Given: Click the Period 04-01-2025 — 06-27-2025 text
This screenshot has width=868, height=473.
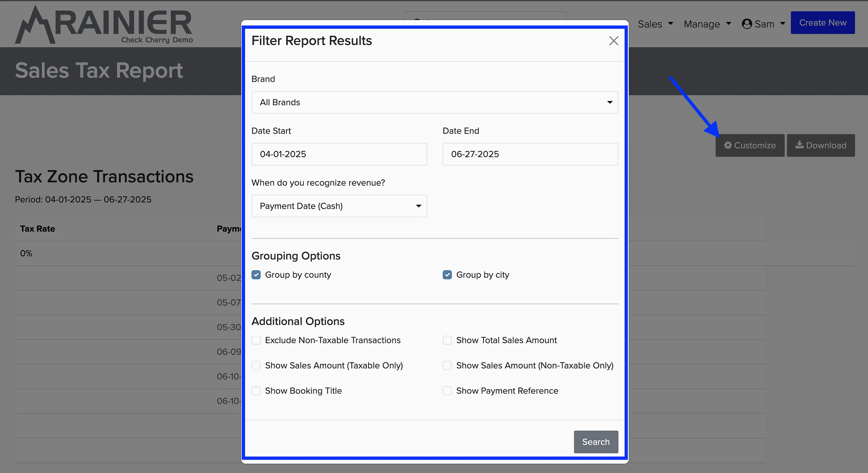Looking at the screenshot, I should coord(83,199).
